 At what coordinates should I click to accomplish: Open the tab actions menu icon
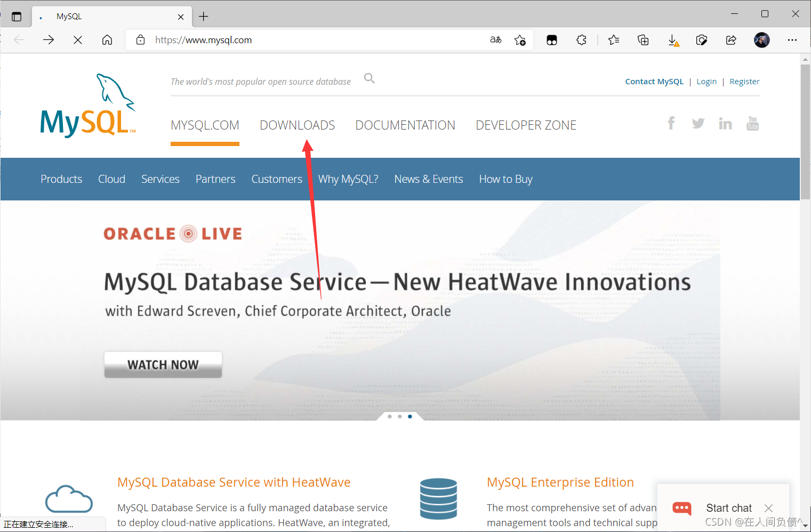(x=17, y=17)
